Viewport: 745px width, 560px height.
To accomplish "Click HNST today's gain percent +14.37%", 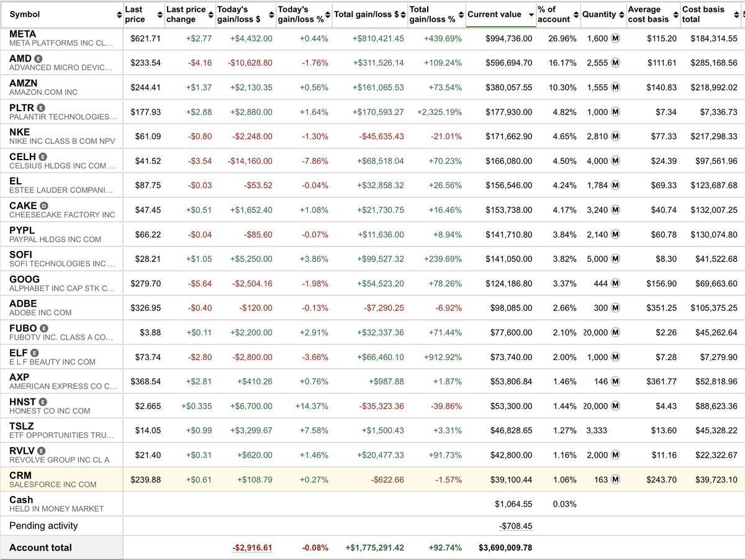I will click(312, 407).
